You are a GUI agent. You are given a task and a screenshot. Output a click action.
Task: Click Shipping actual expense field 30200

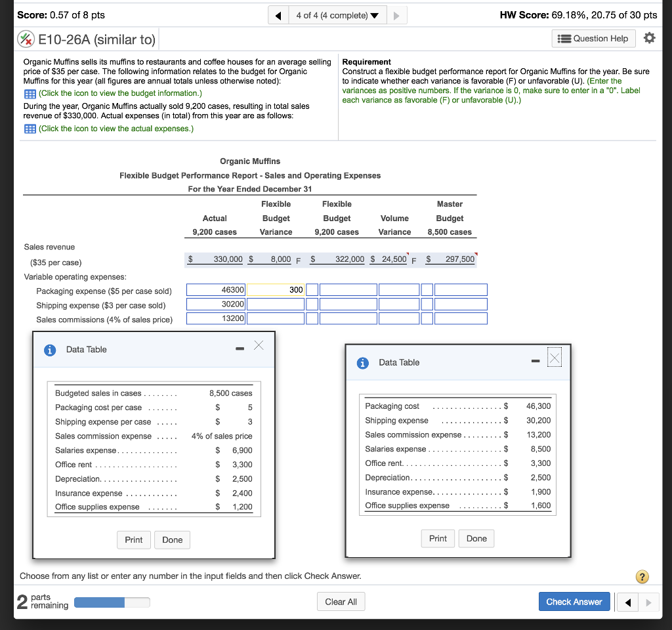(x=216, y=304)
